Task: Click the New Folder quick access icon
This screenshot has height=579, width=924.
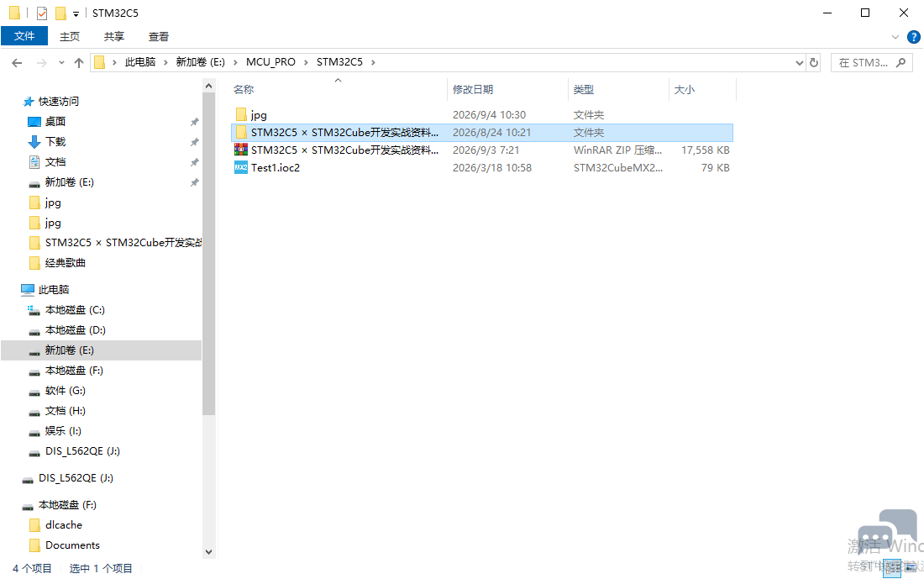Action: pyautogui.click(x=60, y=13)
